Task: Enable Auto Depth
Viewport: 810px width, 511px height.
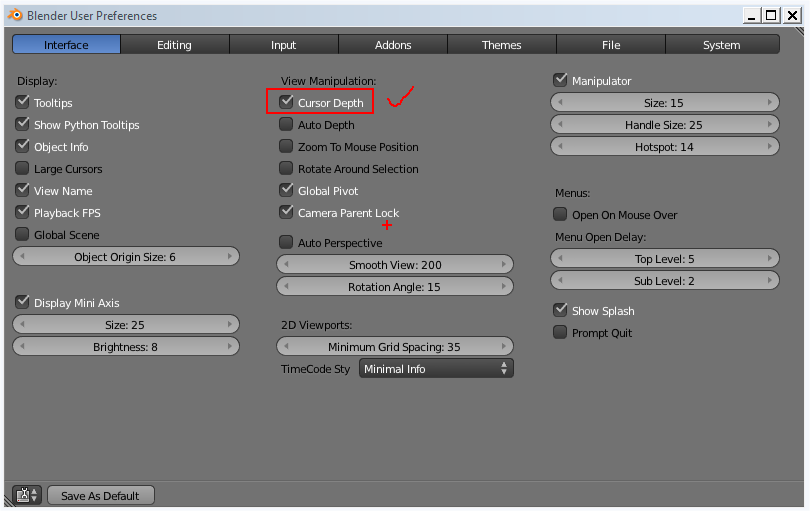Action: coord(286,124)
